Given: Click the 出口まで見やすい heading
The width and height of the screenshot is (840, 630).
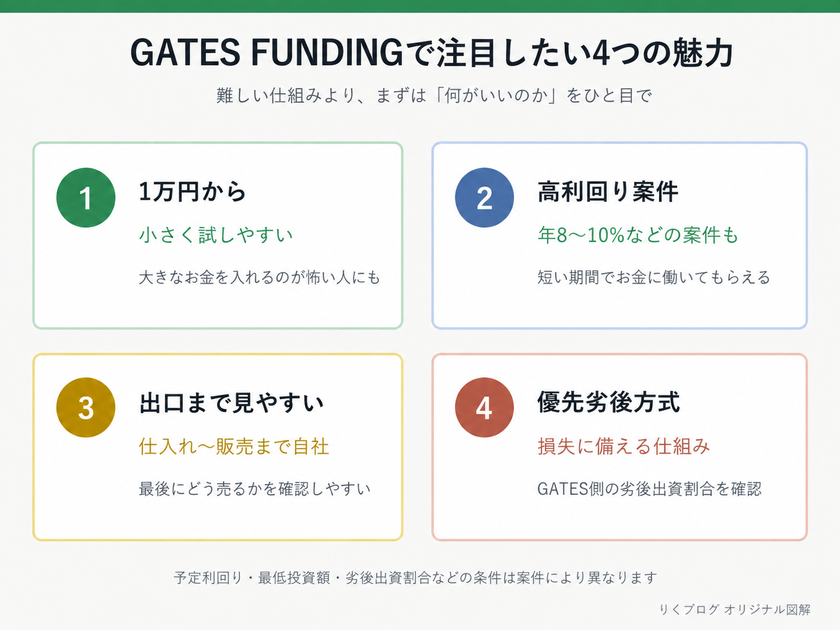Looking at the screenshot, I should (231, 403).
